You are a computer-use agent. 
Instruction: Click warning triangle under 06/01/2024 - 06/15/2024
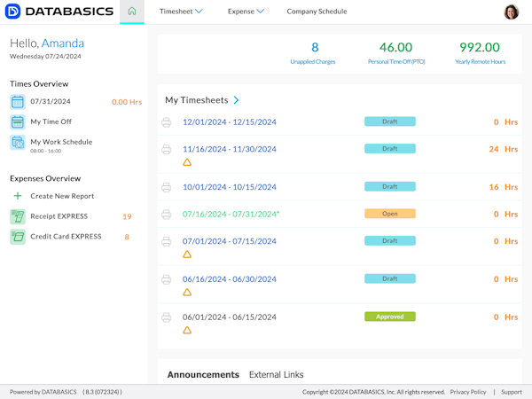coord(187,331)
